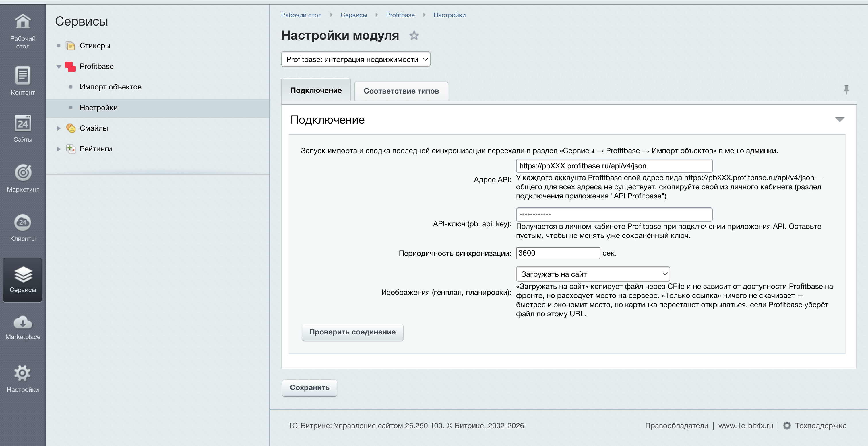Open the Контент sidebar section

[x=23, y=81]
